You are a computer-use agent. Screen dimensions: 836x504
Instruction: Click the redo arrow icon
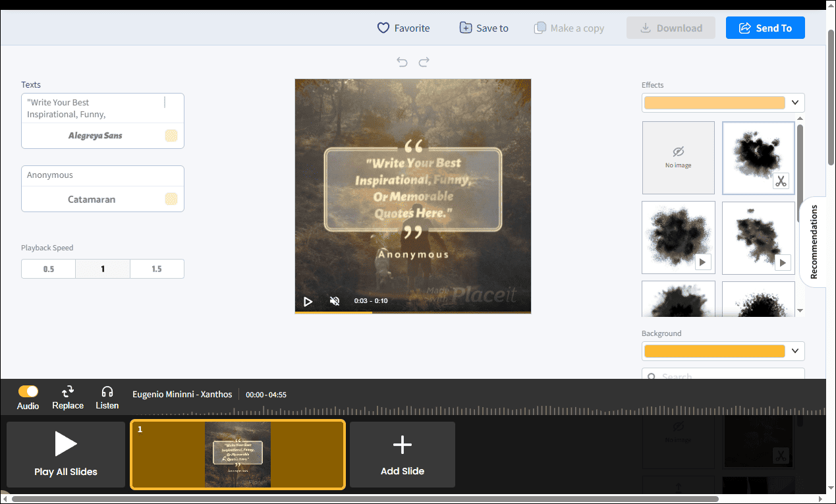[x=424, y=61]
